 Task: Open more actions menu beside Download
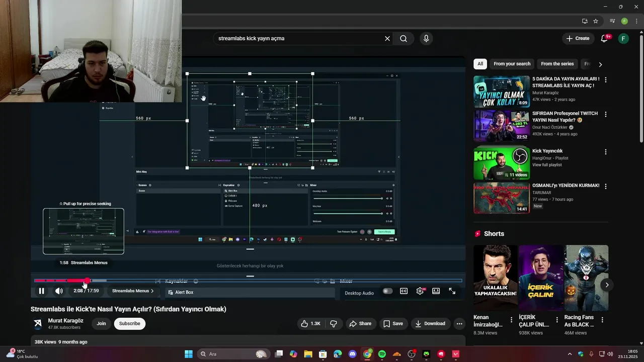459,324
